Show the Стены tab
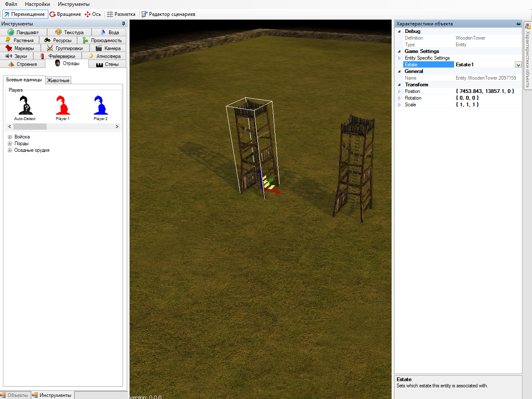This screenshot has width=532, height=399. [107, 64]
